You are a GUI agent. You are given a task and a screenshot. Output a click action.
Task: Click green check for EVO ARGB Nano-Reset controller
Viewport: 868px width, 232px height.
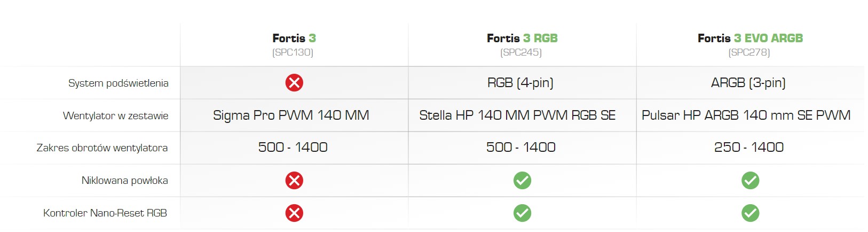(x=750, y=213)
